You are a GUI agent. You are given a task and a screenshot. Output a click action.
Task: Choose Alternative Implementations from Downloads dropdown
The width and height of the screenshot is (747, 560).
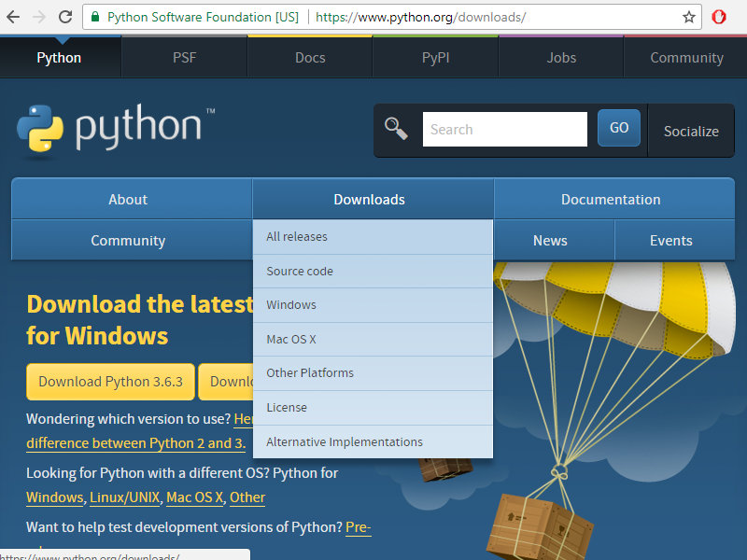point(373,441)
